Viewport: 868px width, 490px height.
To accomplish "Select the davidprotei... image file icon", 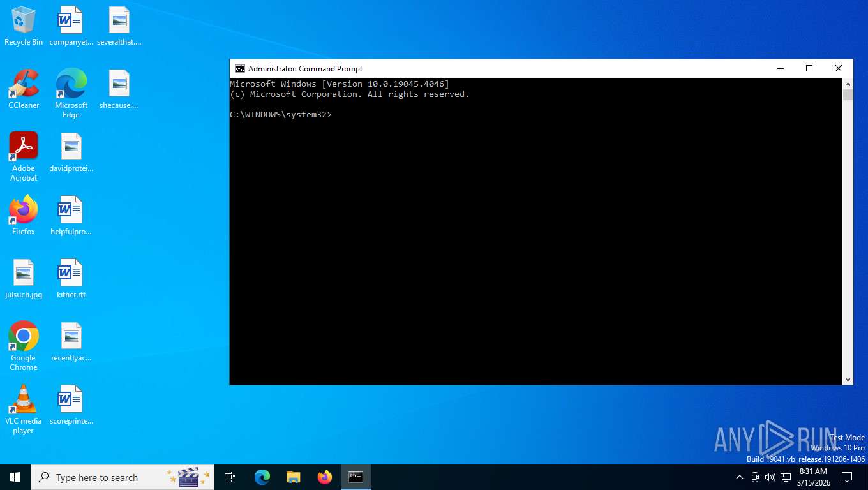I will pyautogui.click(x=71, y=152).
